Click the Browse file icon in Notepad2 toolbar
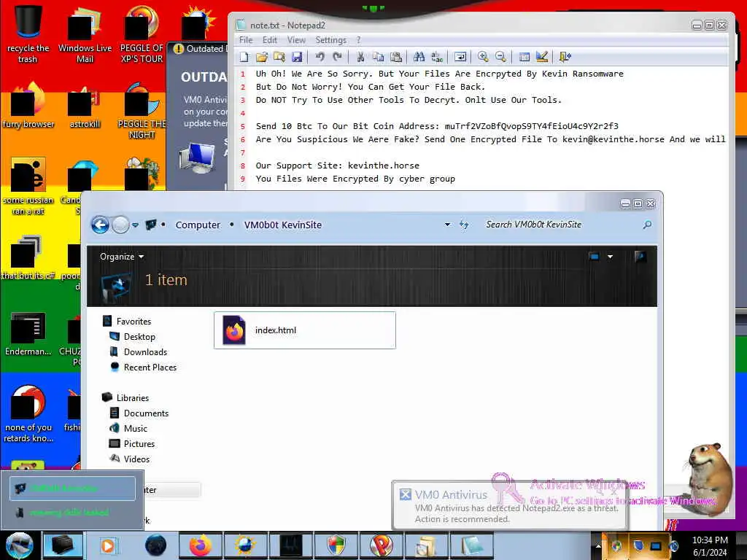The image size is (747, 560). tap(279, 57)
